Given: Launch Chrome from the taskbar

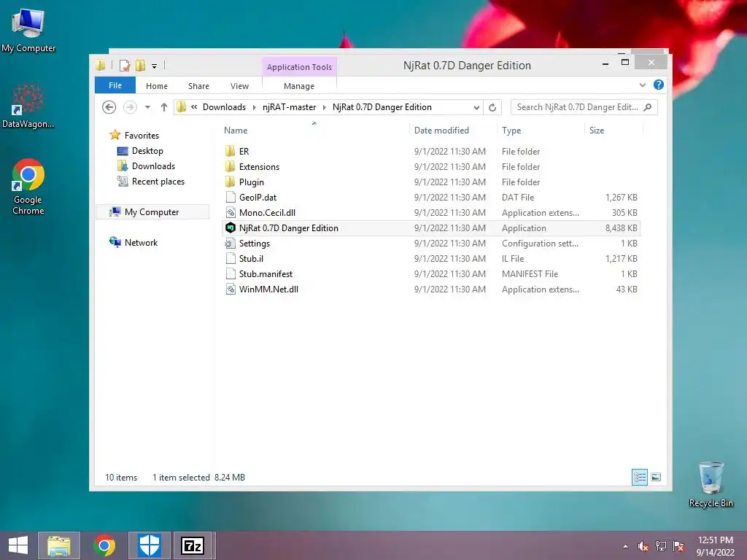Looking at the screenshot, I should (104, 545).
